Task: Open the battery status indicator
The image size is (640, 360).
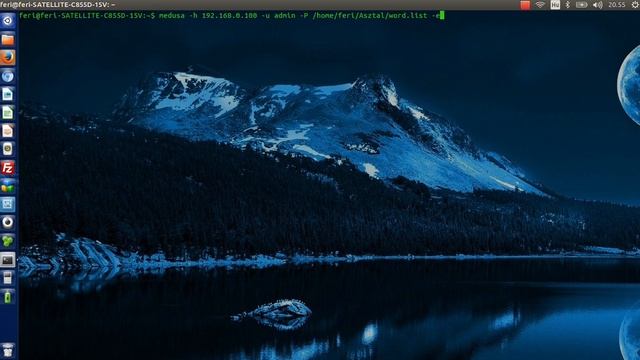Action: coord(581,5)
